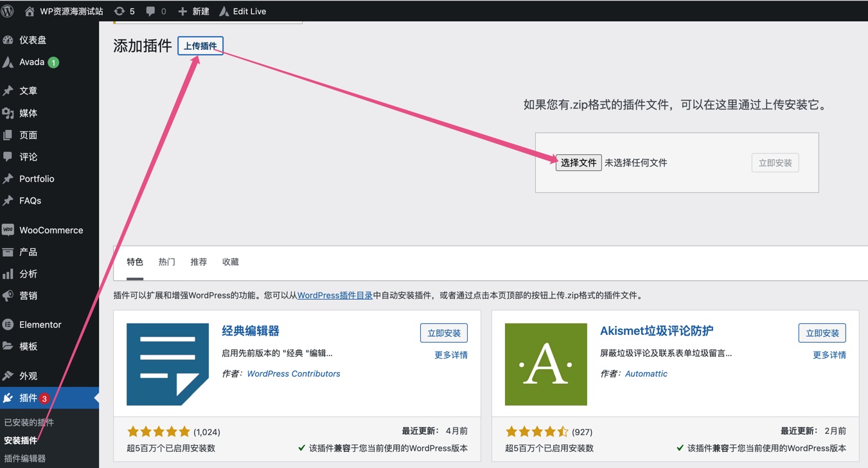Click the 上传插件 button
Image resolution: width=868 pixels, height=468 pixels.
click(200, 46)
